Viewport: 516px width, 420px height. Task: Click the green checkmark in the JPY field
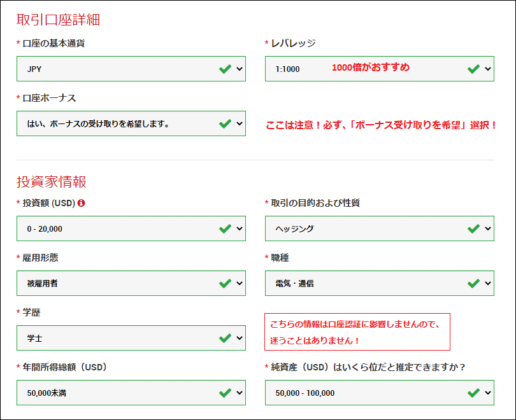click(x=225, y=68)
